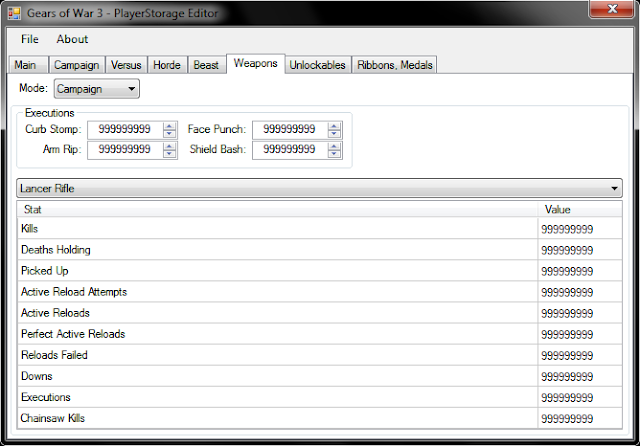Screen dimensions: 640x446
Task: Click the Perfect Active Reloads value cell
Action: tap(580, 334)
